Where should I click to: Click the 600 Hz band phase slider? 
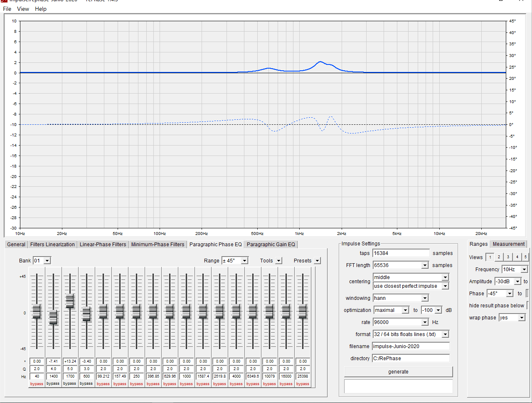click(86, 314)
